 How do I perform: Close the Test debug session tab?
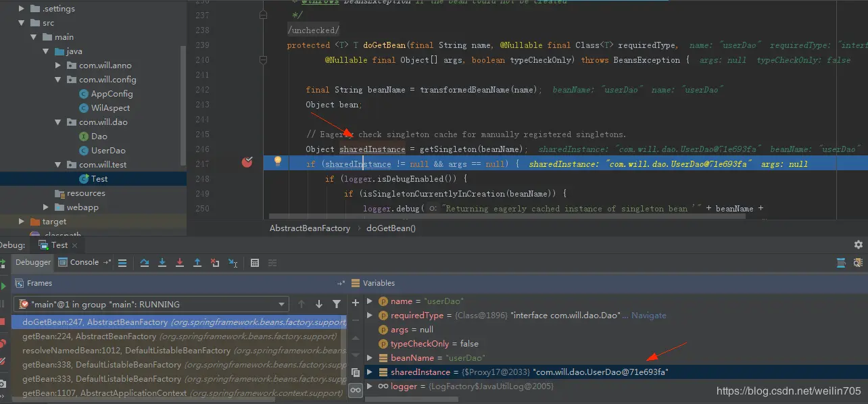[75, 245]
